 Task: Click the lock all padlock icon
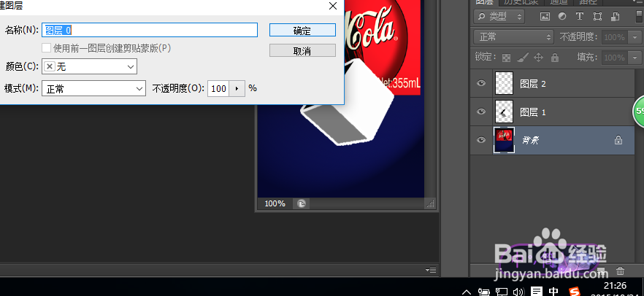pos(555,58)
